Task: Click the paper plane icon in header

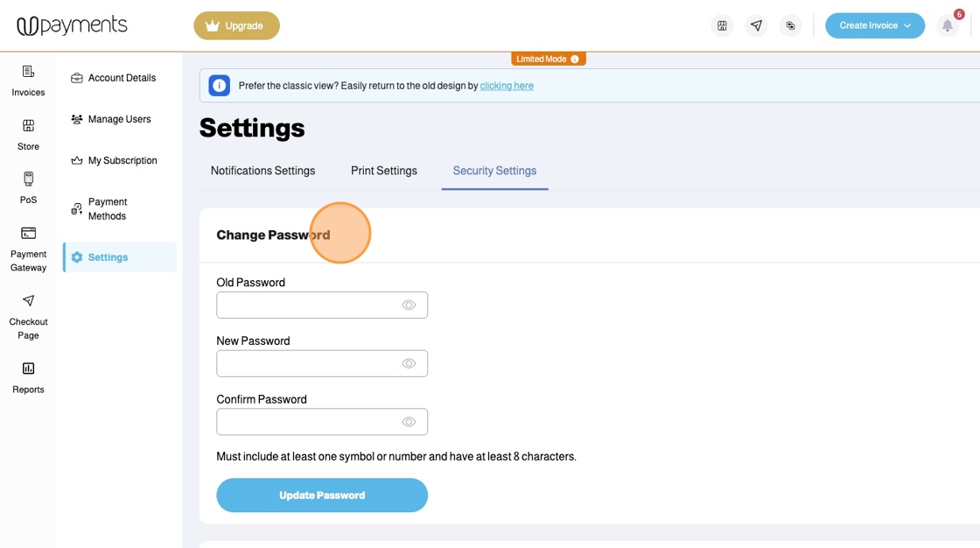Action: [x=756, y=26]
